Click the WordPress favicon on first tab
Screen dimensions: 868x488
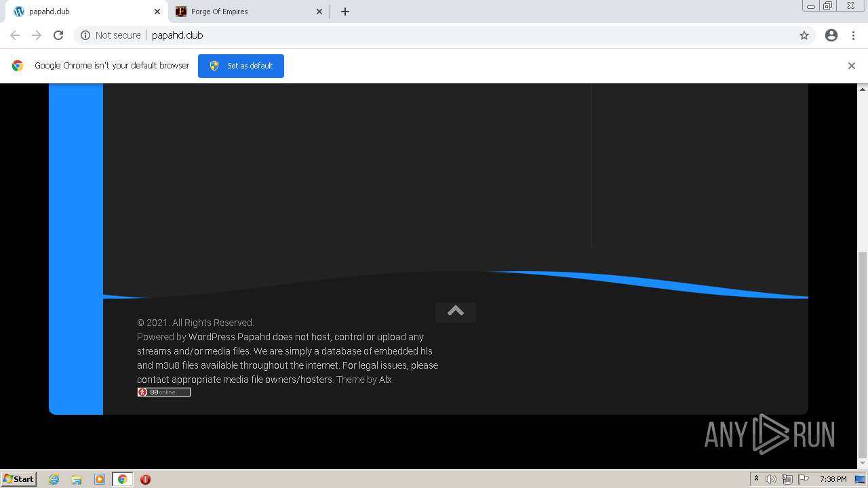(x=19, y=12)
